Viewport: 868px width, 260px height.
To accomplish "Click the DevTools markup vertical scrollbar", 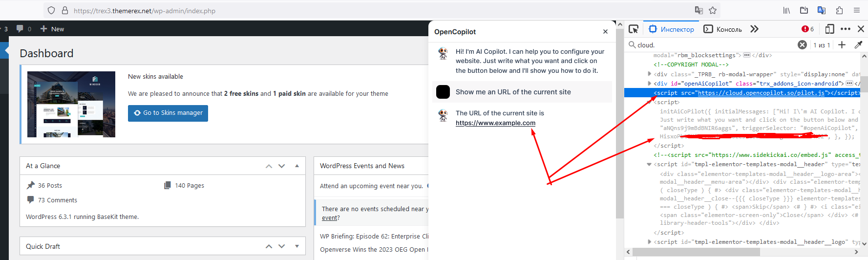I will [x=864, y=85].
